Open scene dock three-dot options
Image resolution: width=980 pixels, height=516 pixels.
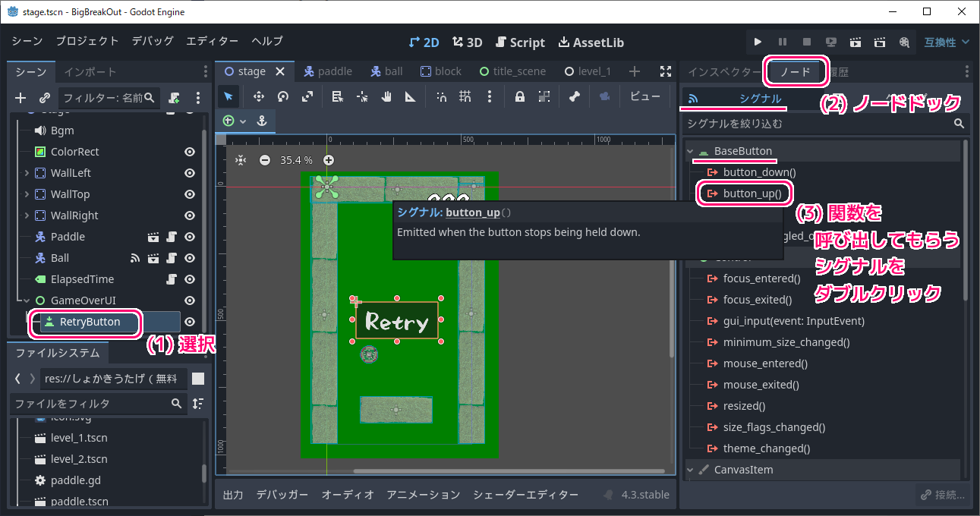click(198, 98)
